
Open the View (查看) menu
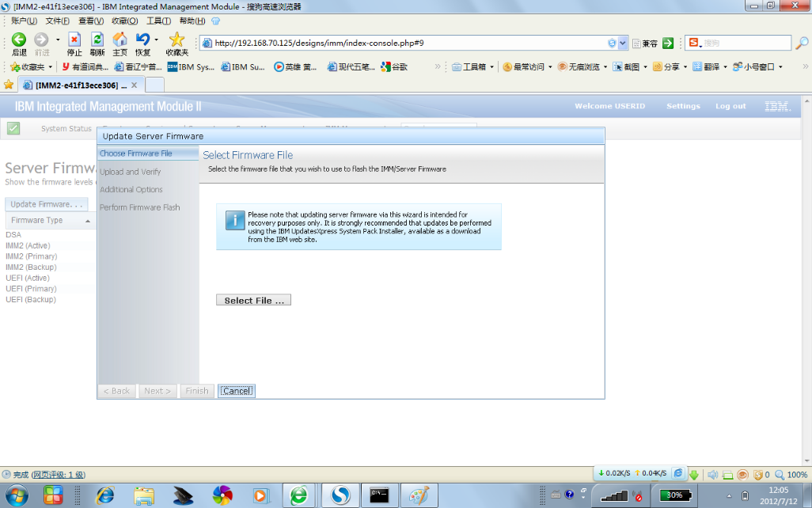[91, 21]
